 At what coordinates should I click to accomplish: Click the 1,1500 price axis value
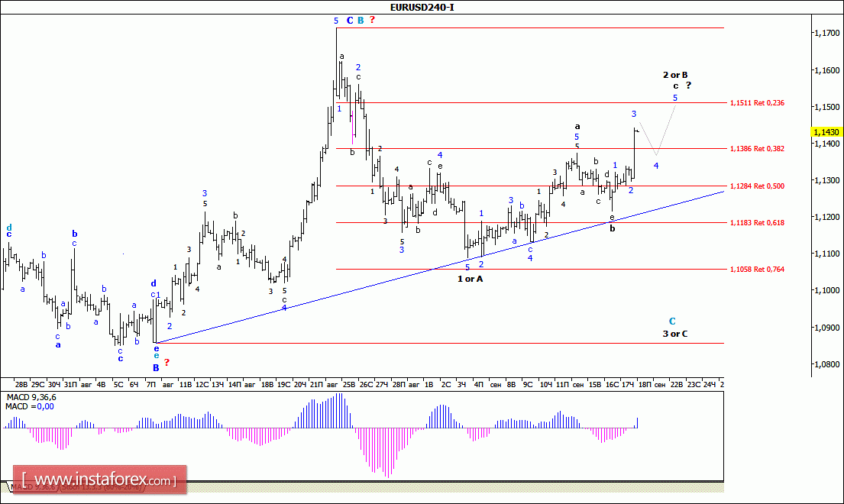click(x=826, y=107)
